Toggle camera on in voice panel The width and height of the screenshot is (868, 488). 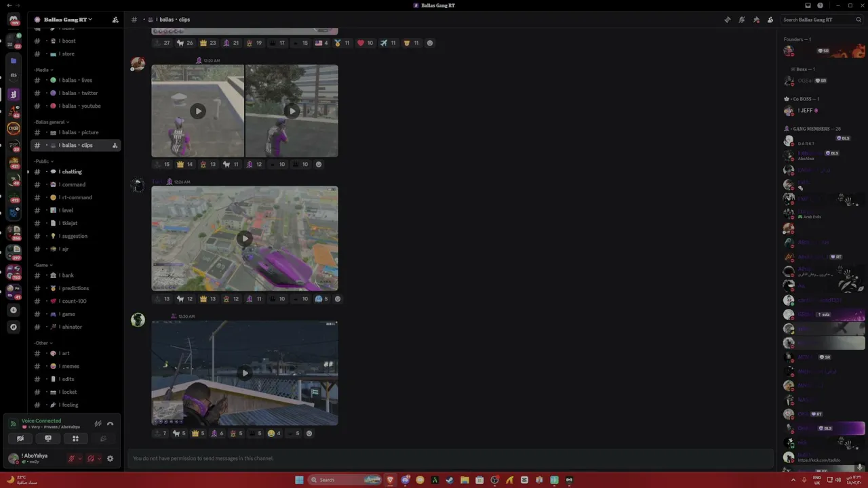(x=20, y=439)
